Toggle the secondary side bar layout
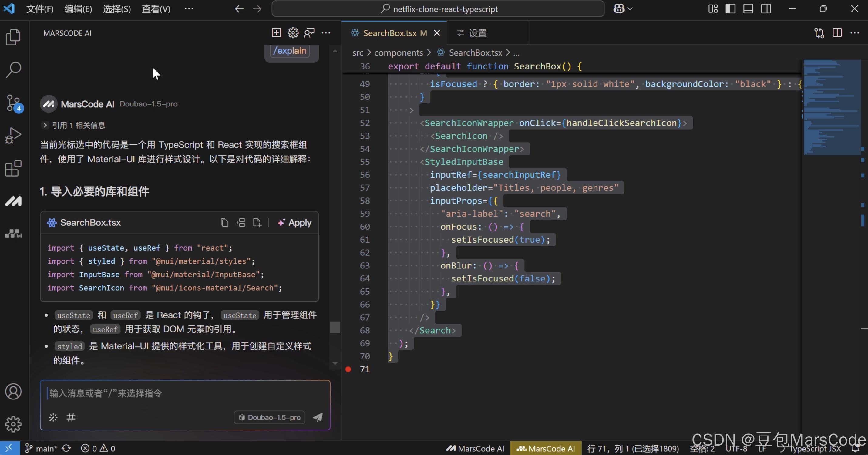Viewport: 868px width, 455px height. coord(765,9)
